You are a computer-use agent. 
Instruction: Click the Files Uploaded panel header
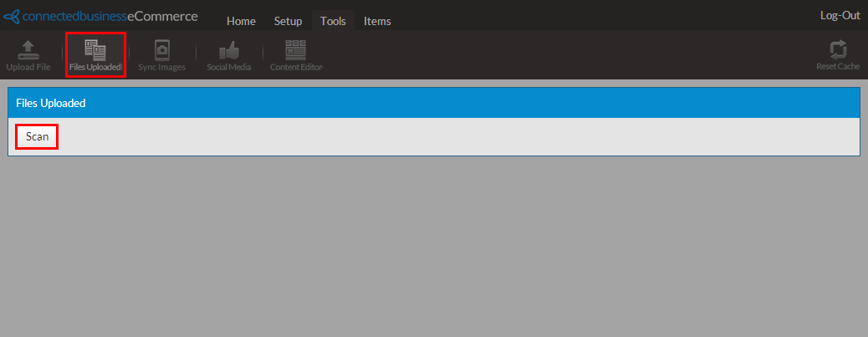pyautogui.click(x=434, y=103)
